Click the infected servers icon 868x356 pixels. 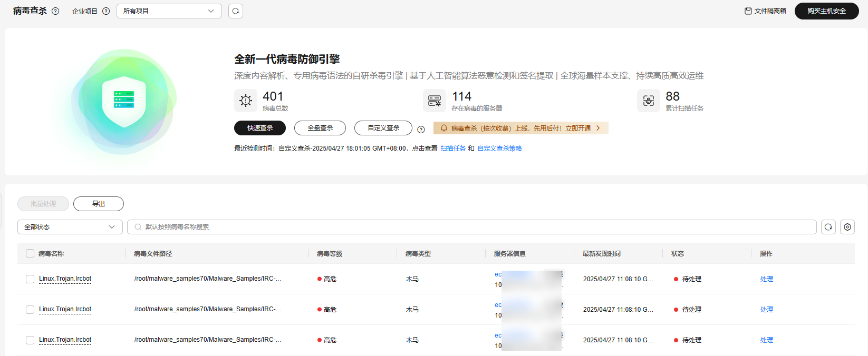coord(435,101)
